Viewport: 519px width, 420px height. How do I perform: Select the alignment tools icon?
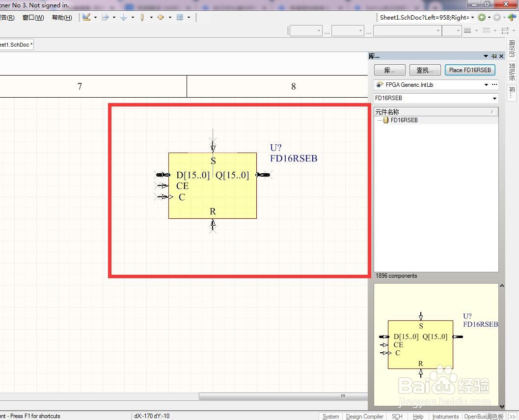point(105,17)
